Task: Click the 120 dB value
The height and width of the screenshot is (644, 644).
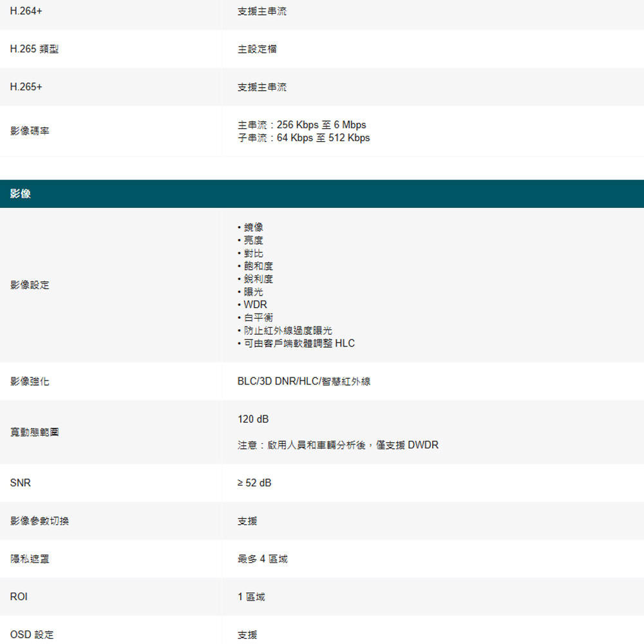Action: pos(253,419)
